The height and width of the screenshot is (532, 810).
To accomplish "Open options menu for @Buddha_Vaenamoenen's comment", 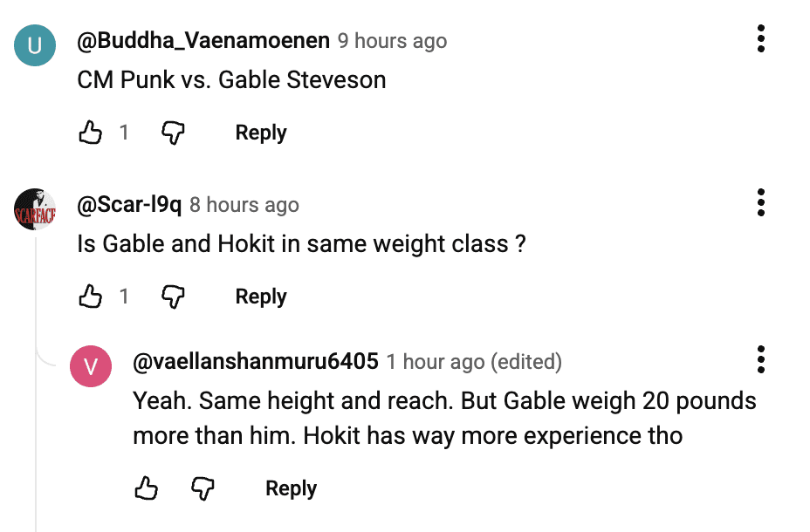I will [x=761, y=38].
